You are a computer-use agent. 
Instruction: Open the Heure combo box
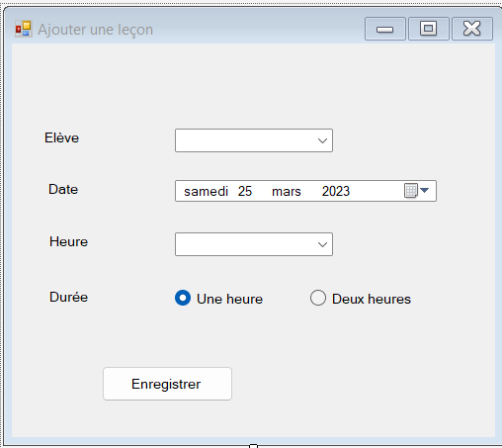(254, 244)
